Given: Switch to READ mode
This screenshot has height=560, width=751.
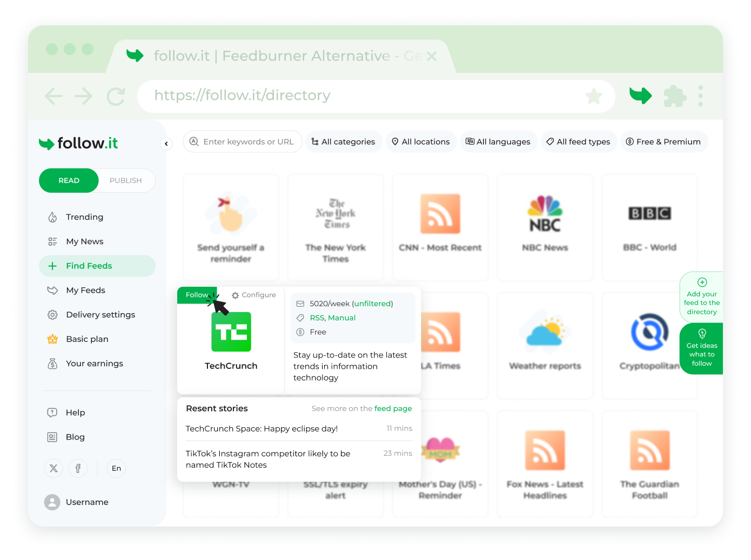Looking at the screenshot, I should [69, 180].
